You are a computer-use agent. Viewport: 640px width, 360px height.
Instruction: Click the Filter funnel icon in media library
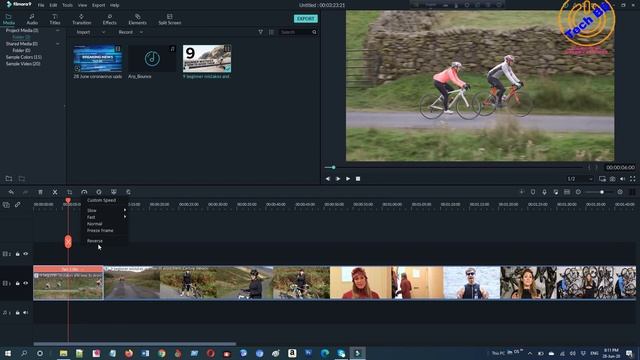coord(260,32)
